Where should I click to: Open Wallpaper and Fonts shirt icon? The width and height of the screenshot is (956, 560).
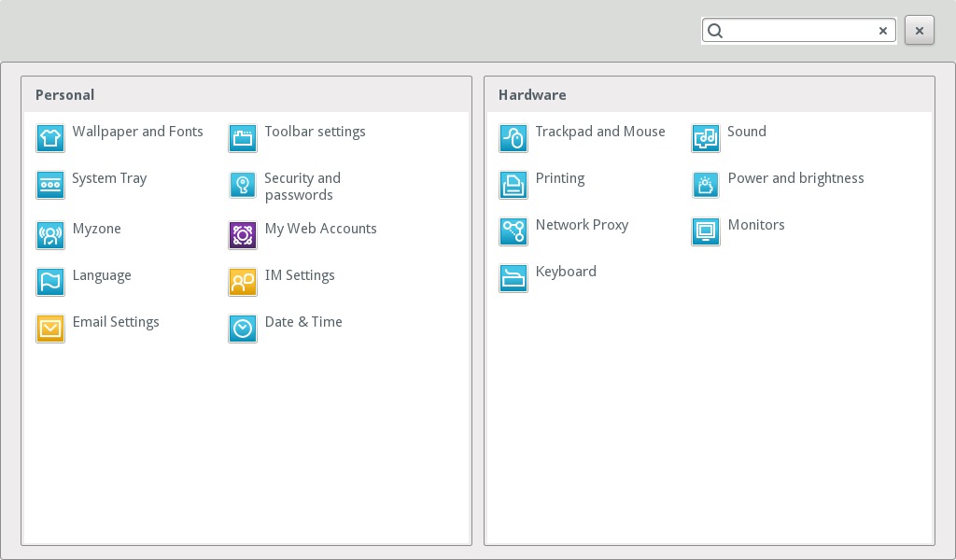point(50,138)
